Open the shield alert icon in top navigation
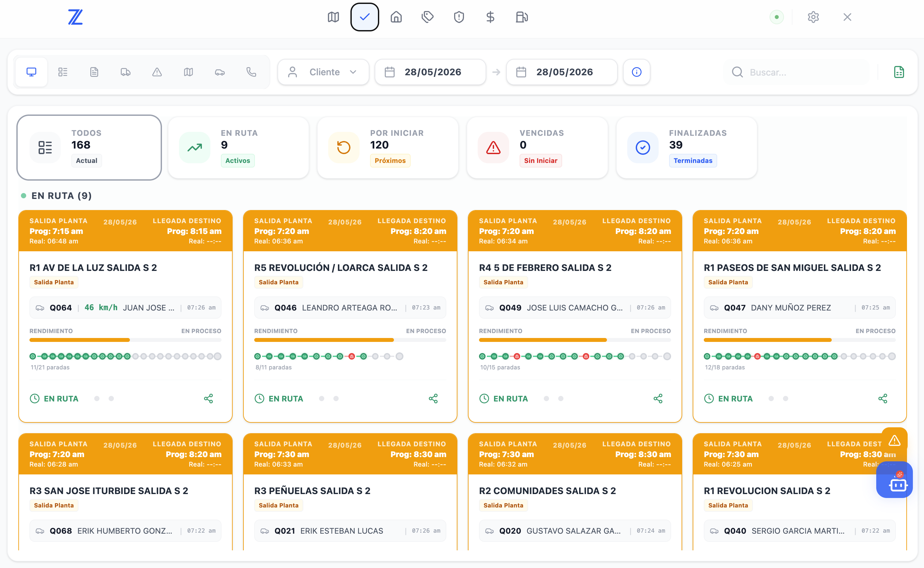The image size is (924, 568). [x=459, y=17]
